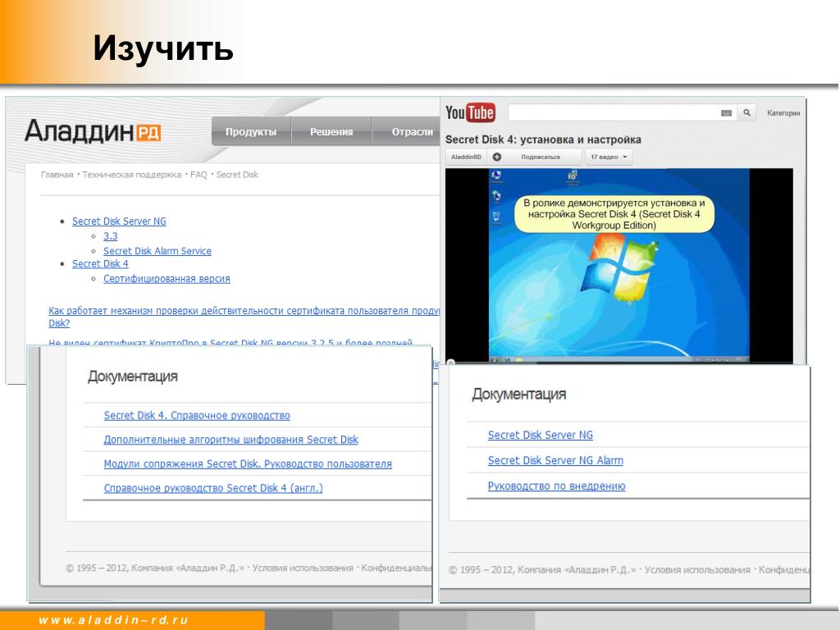
Task: Open the Продукты menu on Aladdin site
Action: pyautogui.click(x=251, y=132)
